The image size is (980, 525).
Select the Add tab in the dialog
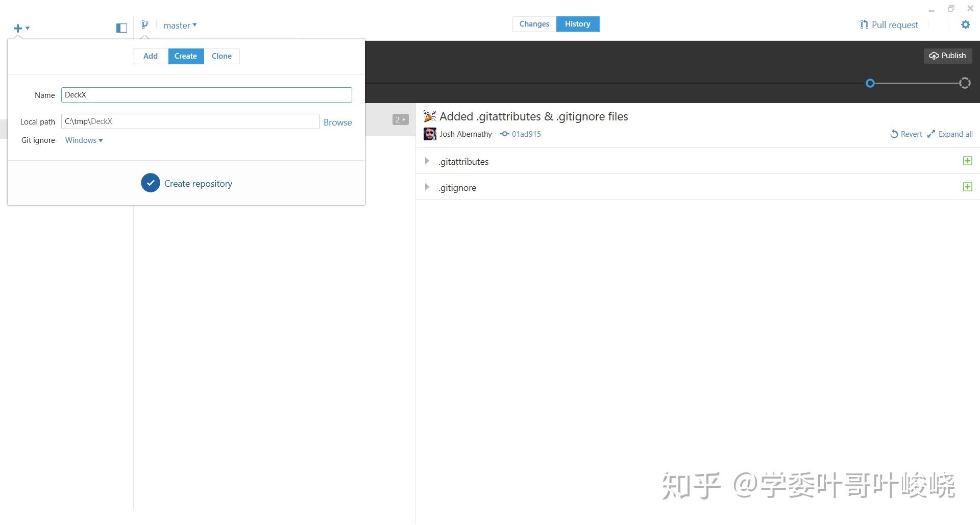coord(150,56)
